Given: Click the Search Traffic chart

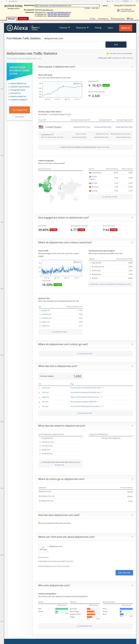Looking at the screenshot, I should pos(62,268).
